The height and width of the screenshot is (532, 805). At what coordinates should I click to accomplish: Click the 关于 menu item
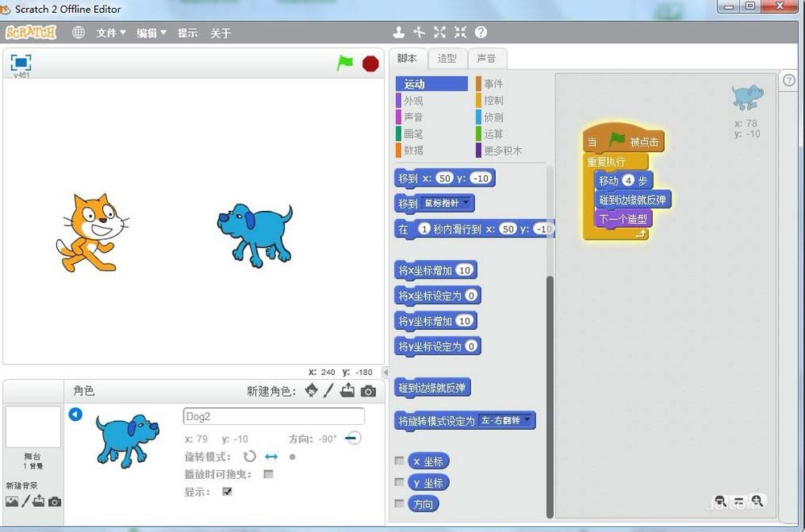(221, 33)
